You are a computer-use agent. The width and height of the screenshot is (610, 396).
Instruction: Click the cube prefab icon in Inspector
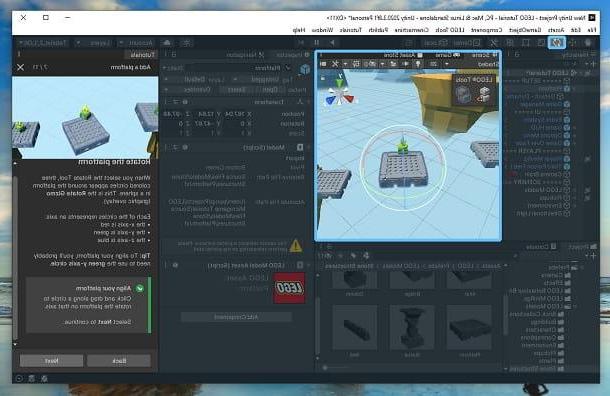[x=305, y=70]
